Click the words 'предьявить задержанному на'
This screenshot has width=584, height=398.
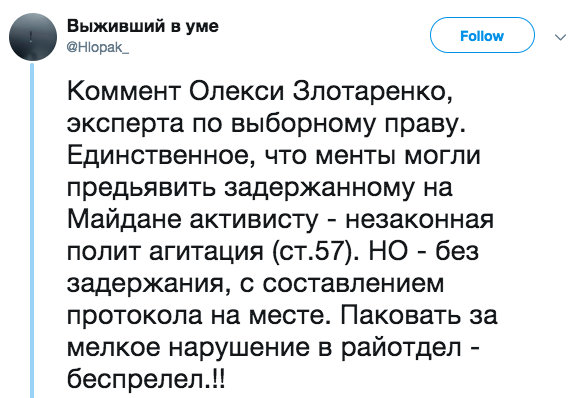coord(260,188)
